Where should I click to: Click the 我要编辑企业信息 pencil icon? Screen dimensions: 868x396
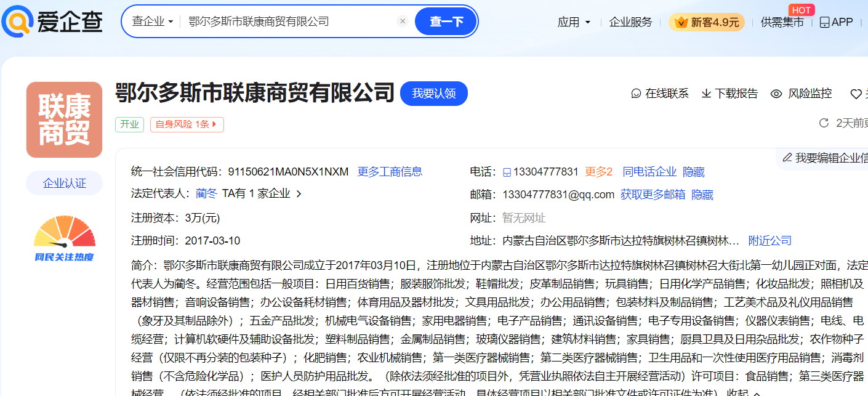[787, 158]
